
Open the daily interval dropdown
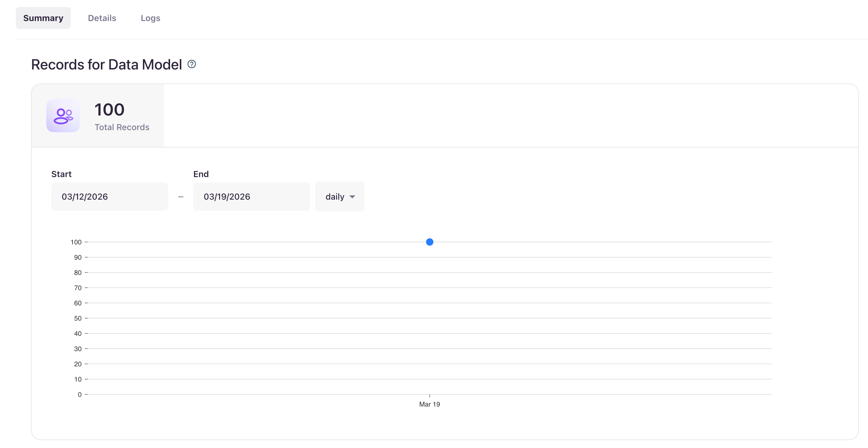[339, 197]
